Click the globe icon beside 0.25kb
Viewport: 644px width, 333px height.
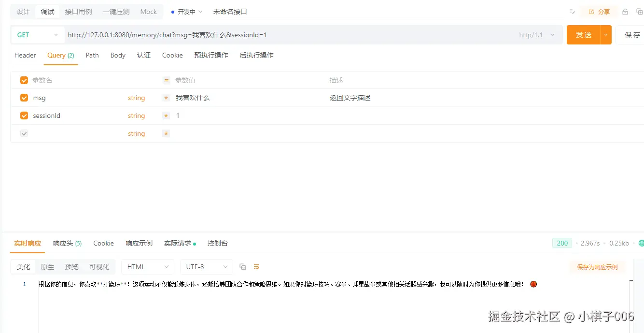point(641,243)
